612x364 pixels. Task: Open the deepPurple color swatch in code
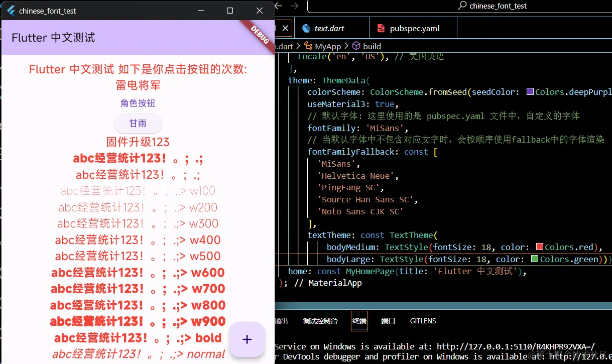click(530, 92)
